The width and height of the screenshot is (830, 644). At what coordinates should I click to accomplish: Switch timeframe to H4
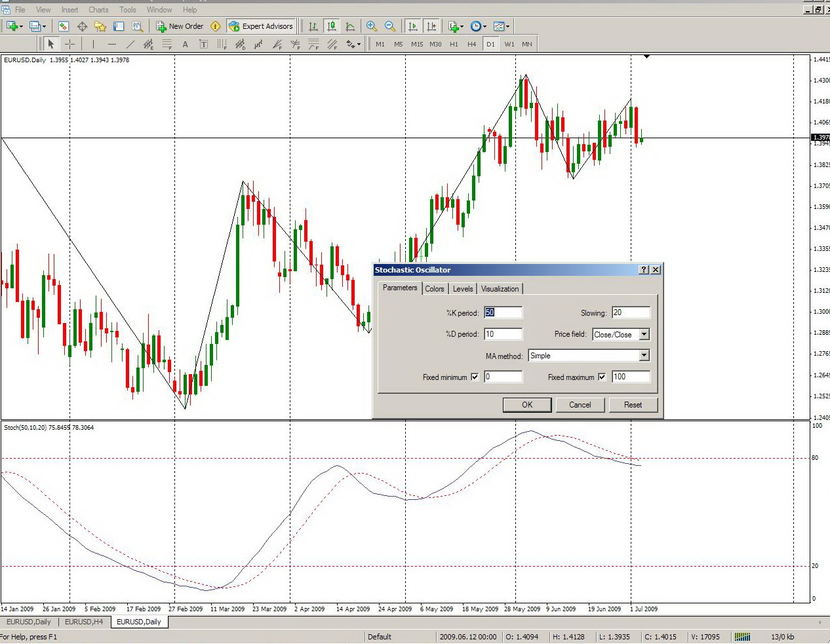(x=472, y=44)
